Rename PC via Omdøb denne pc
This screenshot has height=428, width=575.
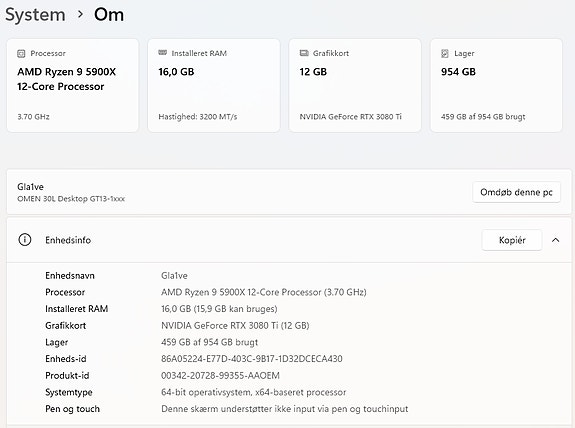516,192
